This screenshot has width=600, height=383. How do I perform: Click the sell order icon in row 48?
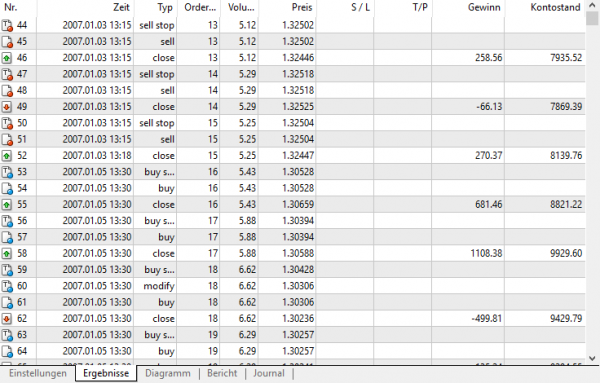point(7,91)
